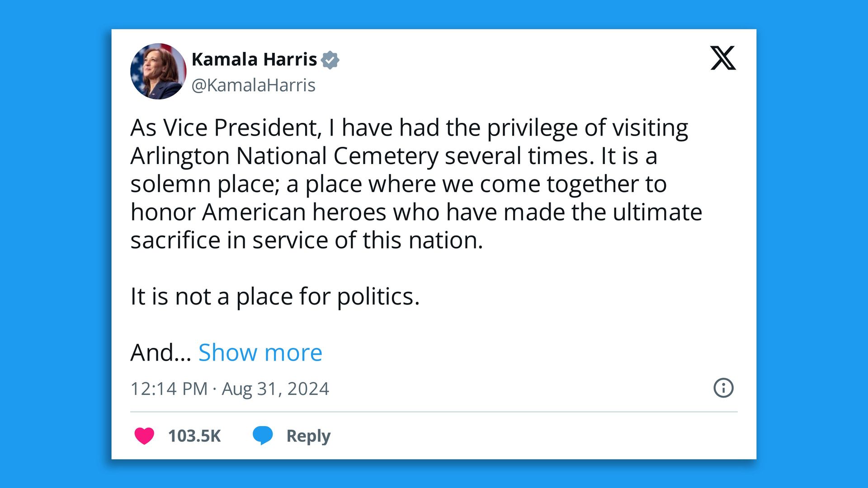
Task: Click Kamala Harris's profile picture
Action: [x=159, y=71]
